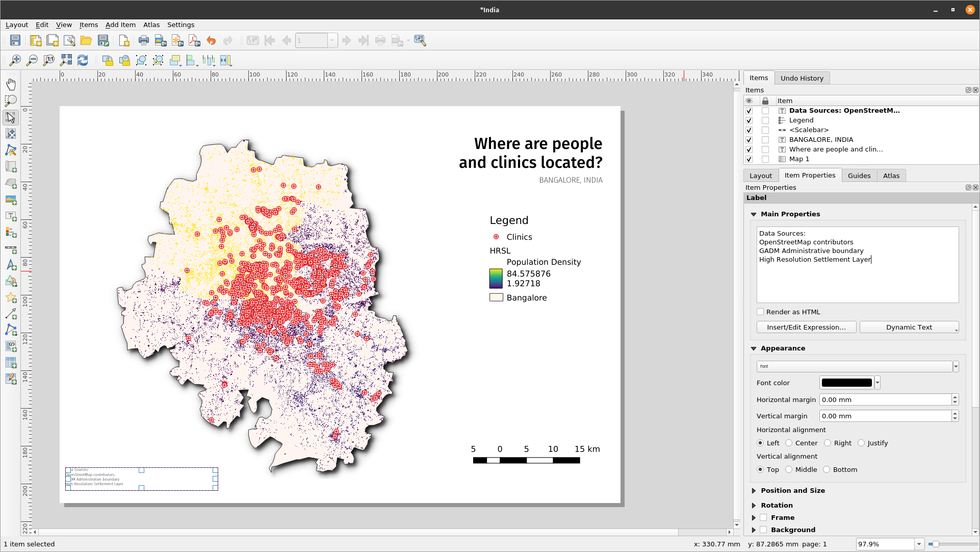
Task: Open font color dropdown arrow
Action: point(877,383)
